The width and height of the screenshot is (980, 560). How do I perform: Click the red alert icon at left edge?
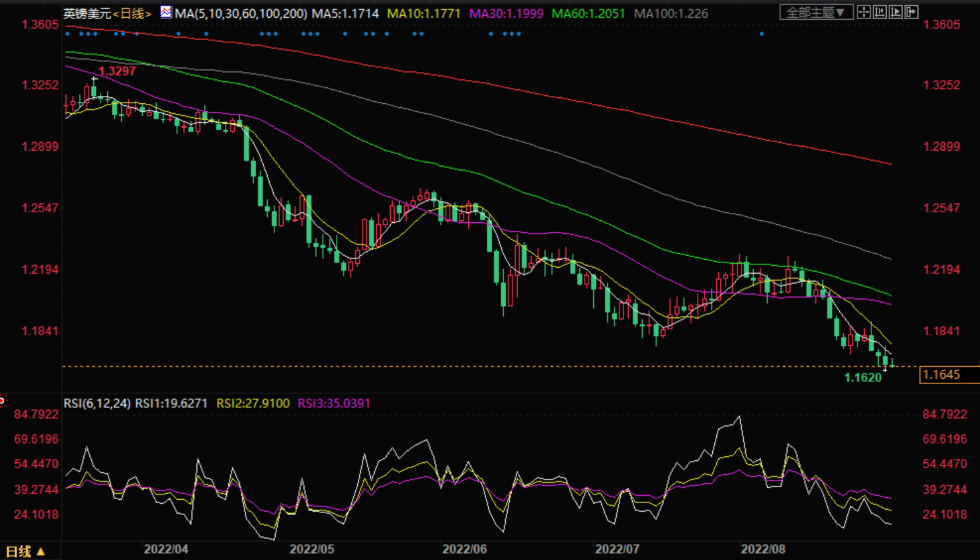pos(2,401)
